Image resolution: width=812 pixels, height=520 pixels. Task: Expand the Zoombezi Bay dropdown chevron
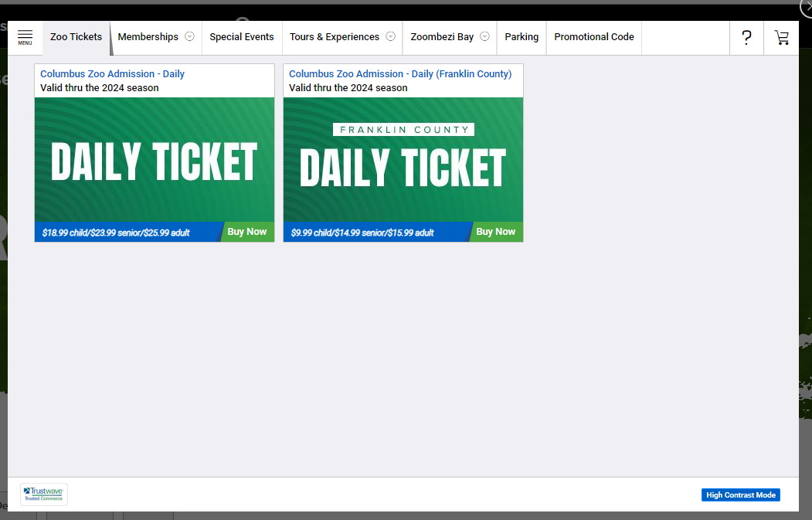[484, 36]
